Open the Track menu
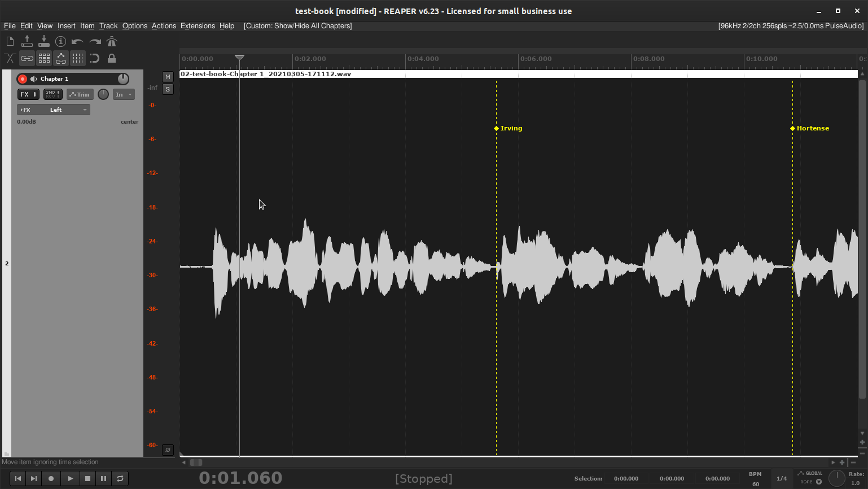This screenshot has width=868, height=489. [x=108, y=26]
